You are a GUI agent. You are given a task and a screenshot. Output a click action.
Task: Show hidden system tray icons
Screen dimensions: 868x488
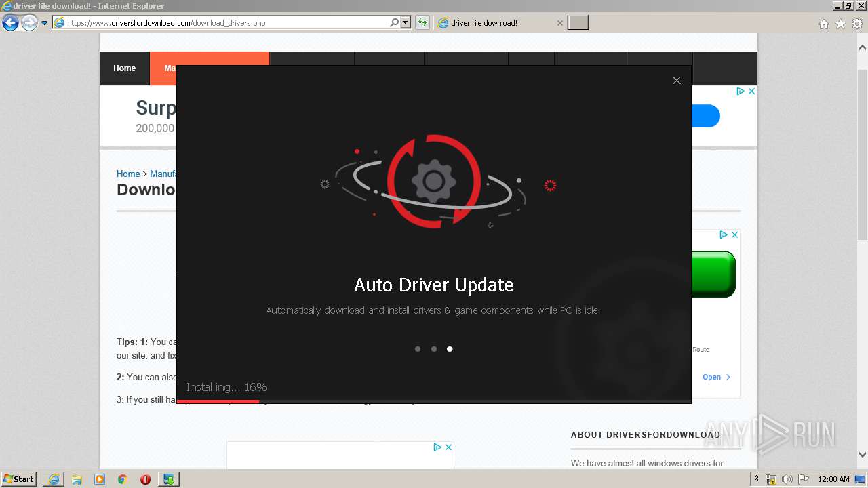(x=757, y=479)
